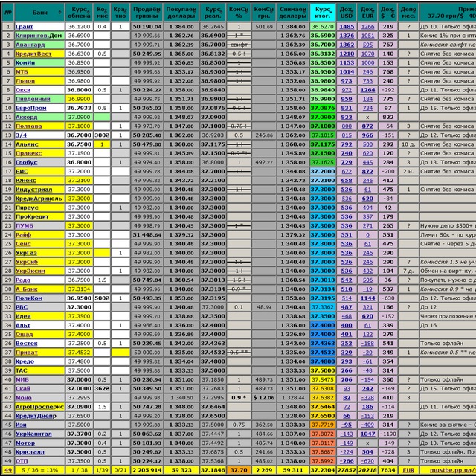Sort by Дох. USD column header

pos(347,13)
